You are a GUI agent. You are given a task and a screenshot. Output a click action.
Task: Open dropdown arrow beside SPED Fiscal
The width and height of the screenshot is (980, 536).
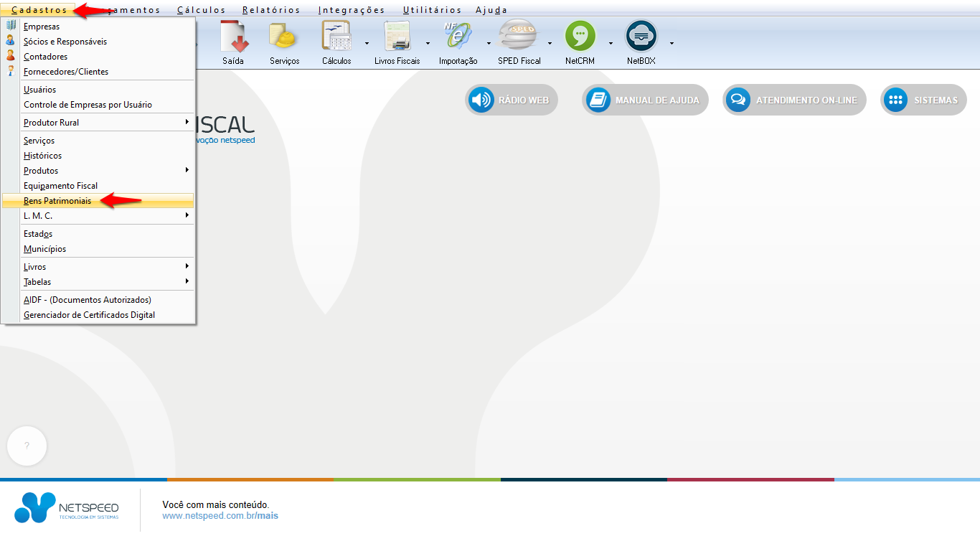point(550,43)
